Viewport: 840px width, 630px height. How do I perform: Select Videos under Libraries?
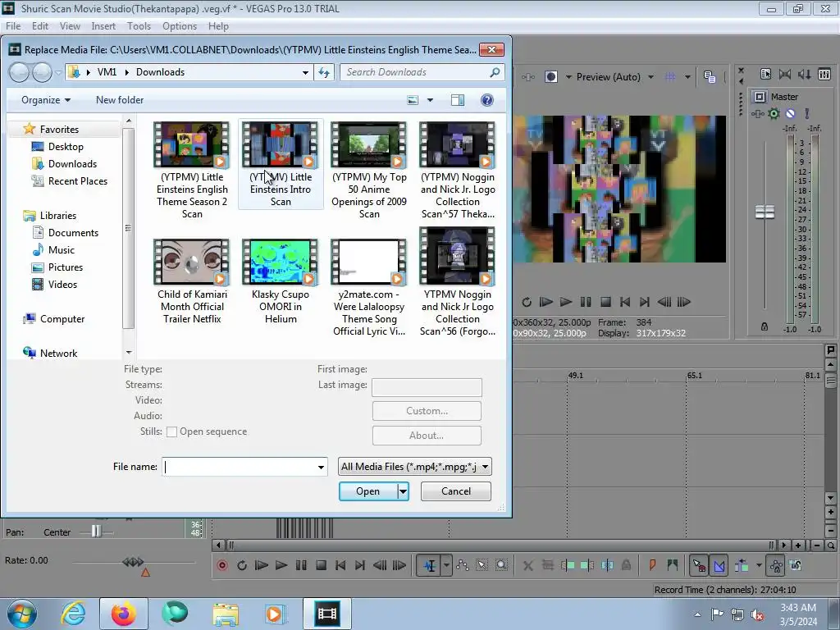point(62,285)
